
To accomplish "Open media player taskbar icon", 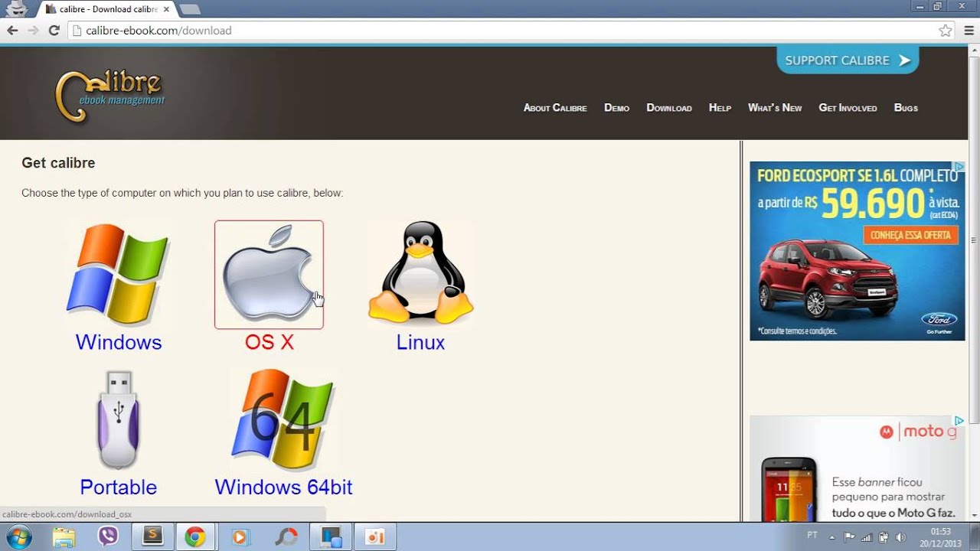I will [240, 537].
